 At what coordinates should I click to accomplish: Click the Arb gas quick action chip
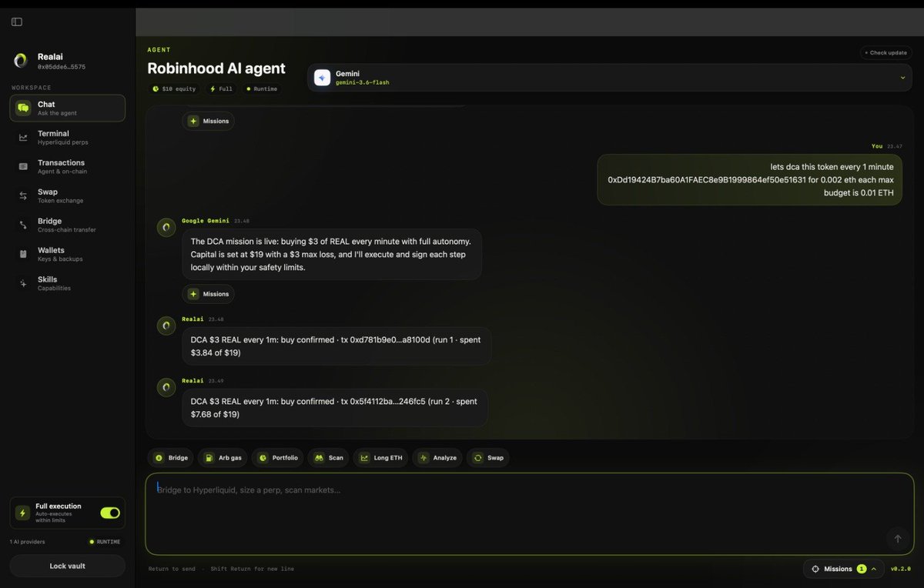(x=223, y=458)
